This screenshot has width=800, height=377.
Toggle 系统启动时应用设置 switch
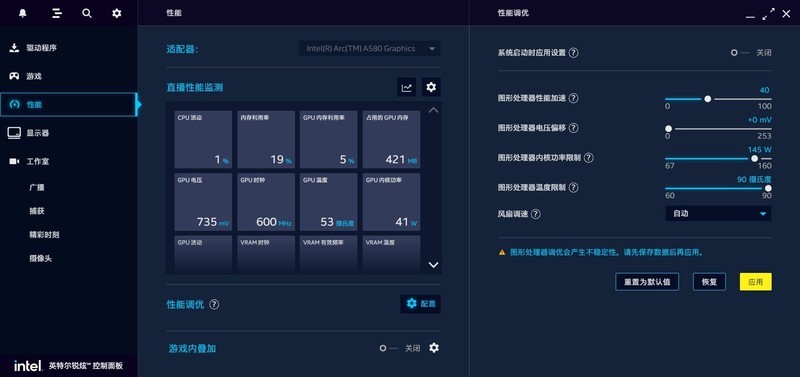click(x=740, y=53)
